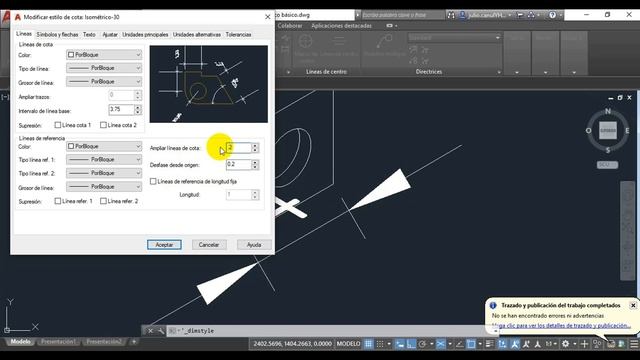
Task: Toggle the drawing grid display in status bar
Action: 369,344
